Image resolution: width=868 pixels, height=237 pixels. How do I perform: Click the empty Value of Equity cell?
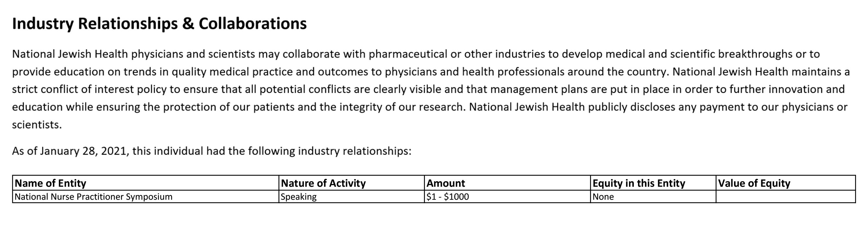[x=786, y=196]
